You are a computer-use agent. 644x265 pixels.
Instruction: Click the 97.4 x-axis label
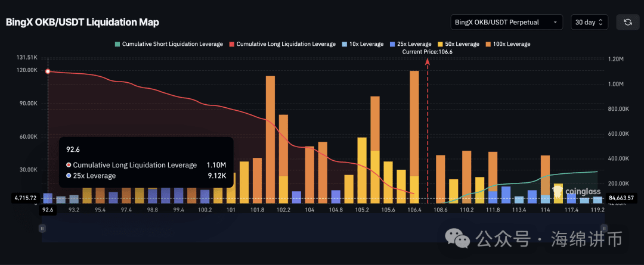(126, 210)
